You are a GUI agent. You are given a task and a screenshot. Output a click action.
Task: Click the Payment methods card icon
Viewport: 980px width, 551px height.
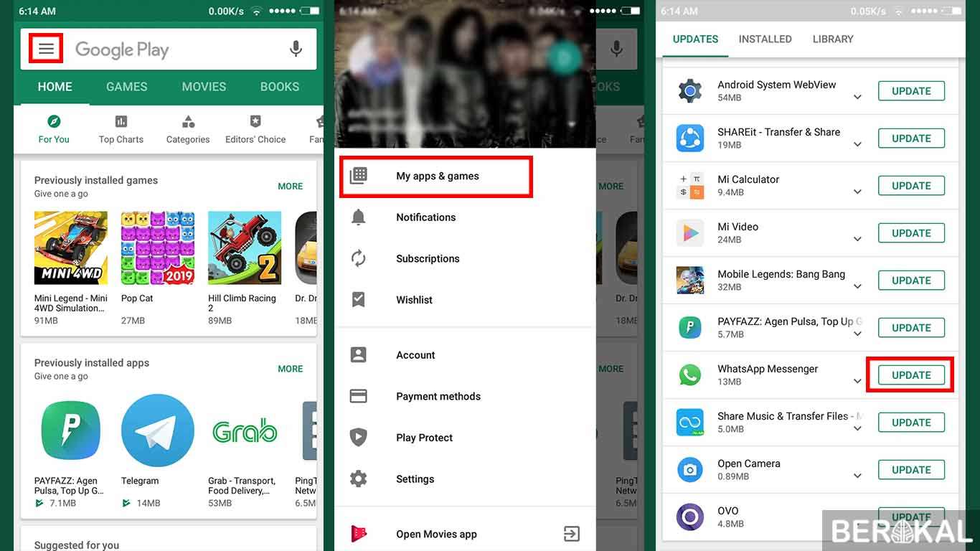(359, 396)
